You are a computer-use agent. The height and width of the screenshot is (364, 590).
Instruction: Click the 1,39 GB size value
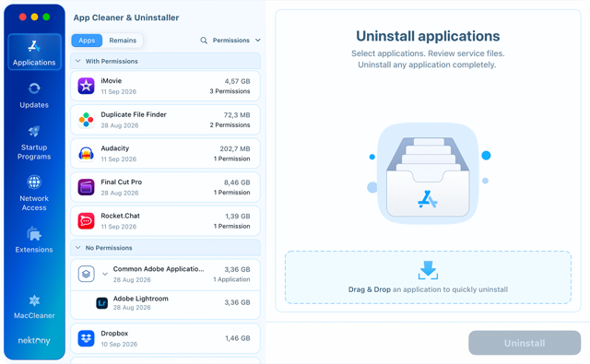pos(238,217)
